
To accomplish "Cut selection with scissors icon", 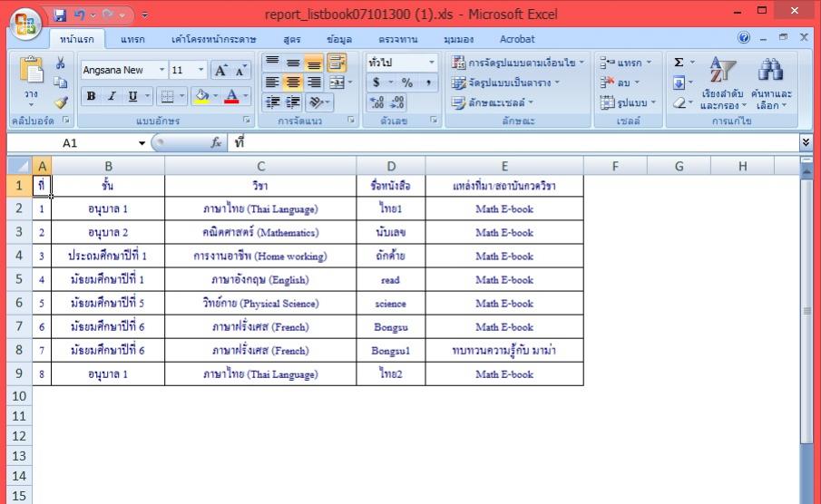I will [x=61, y=63].
